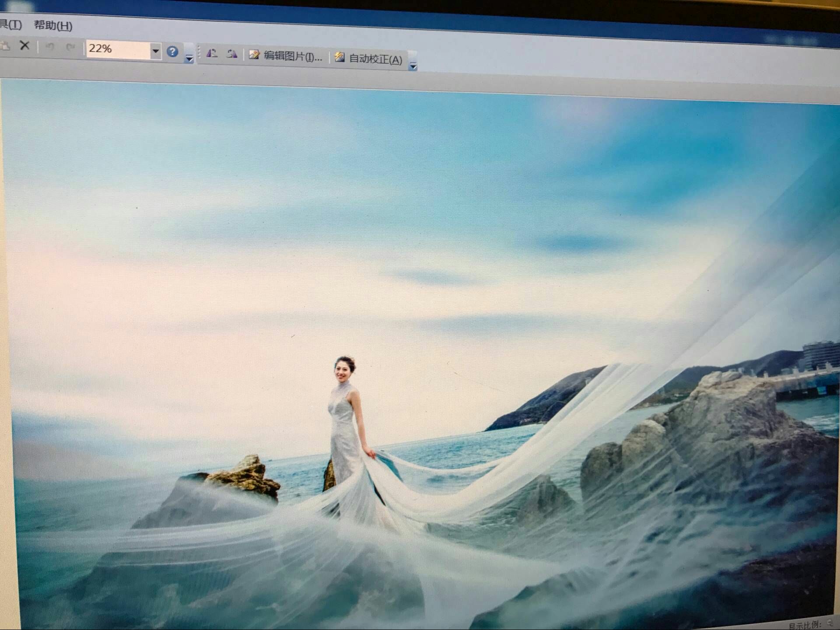The height and width of the screenshot is (630, 840).
Task: Open the partially visible 工具(T) menu
Action: click(10, 24)
